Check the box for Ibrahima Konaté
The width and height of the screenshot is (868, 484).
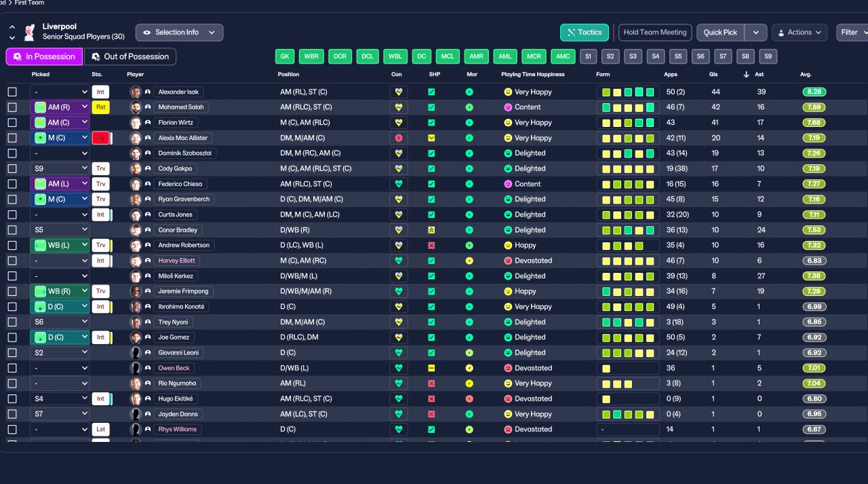pos(12,307)
